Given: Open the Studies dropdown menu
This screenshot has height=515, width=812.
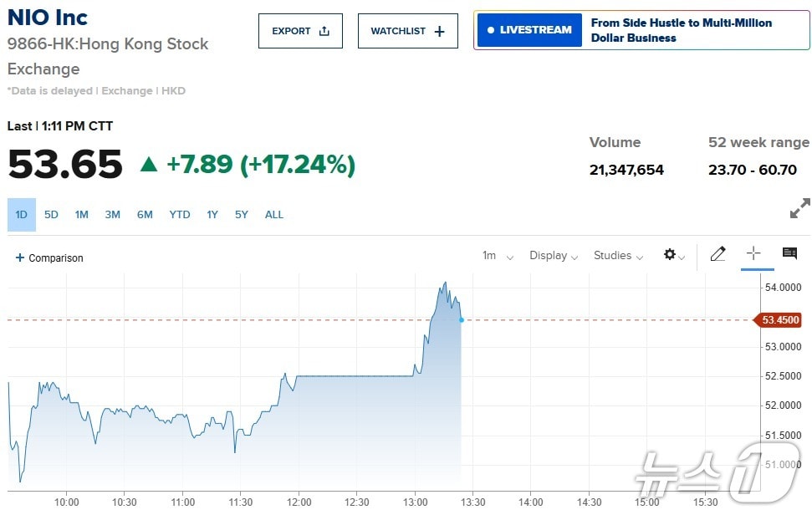Looking at the screenshot, I should (618, 256).
